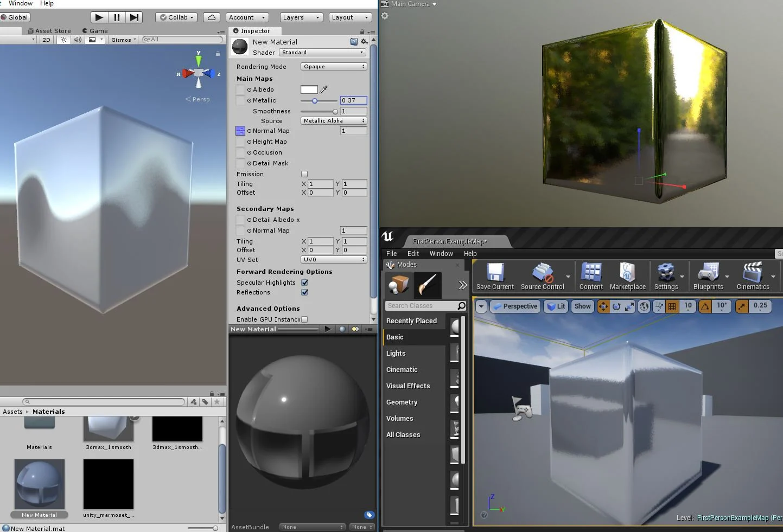The width and height of the screenshot is (783, 532).
Task: Open the Shader Standard dropdown
Action: coord(323,53)
